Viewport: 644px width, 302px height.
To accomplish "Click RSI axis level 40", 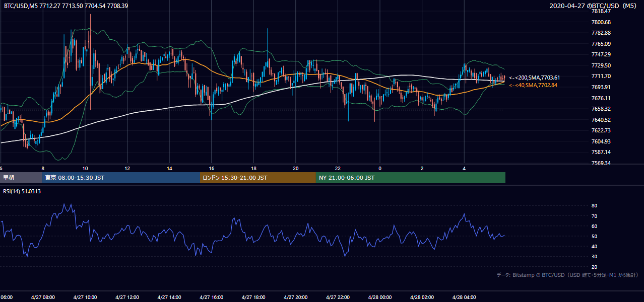I will click(x=594, y=246).
